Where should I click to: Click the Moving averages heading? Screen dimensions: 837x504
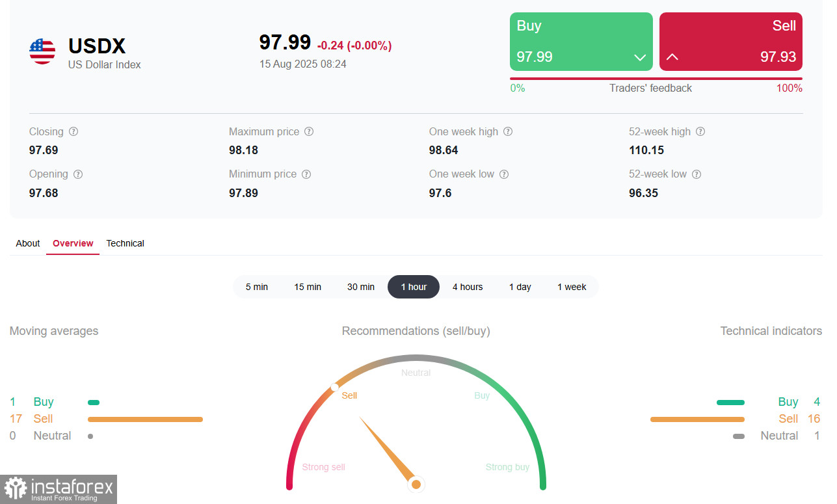54,331
